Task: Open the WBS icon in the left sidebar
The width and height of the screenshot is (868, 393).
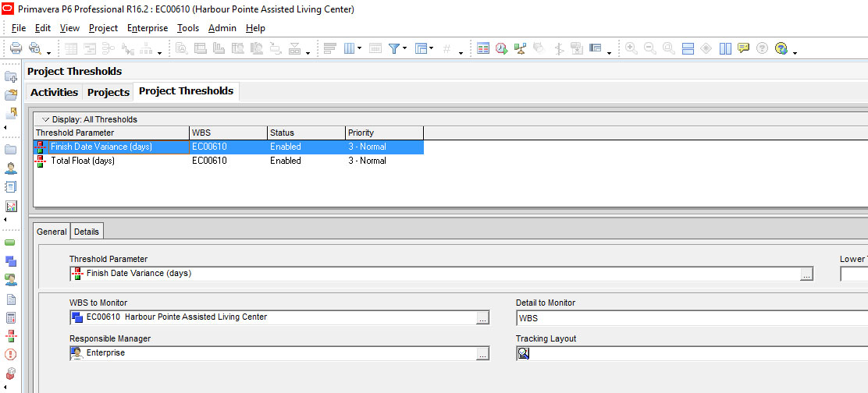Action: click(11, 261)
